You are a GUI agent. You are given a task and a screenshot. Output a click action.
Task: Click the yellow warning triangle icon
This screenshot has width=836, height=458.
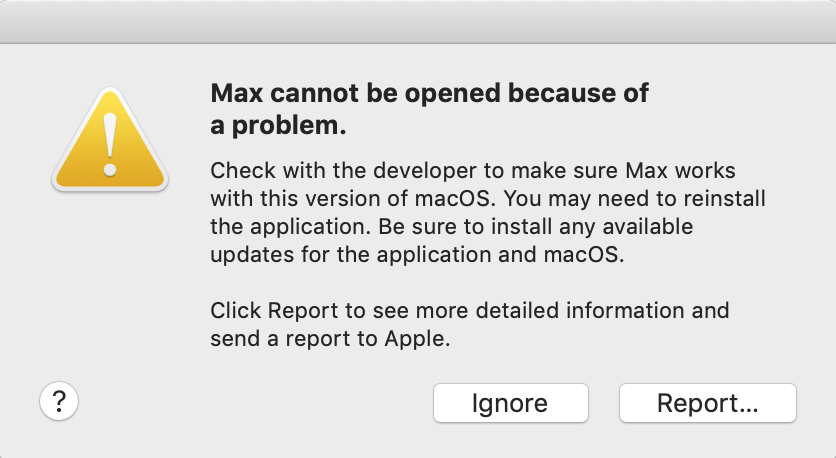tap(110, 140)
